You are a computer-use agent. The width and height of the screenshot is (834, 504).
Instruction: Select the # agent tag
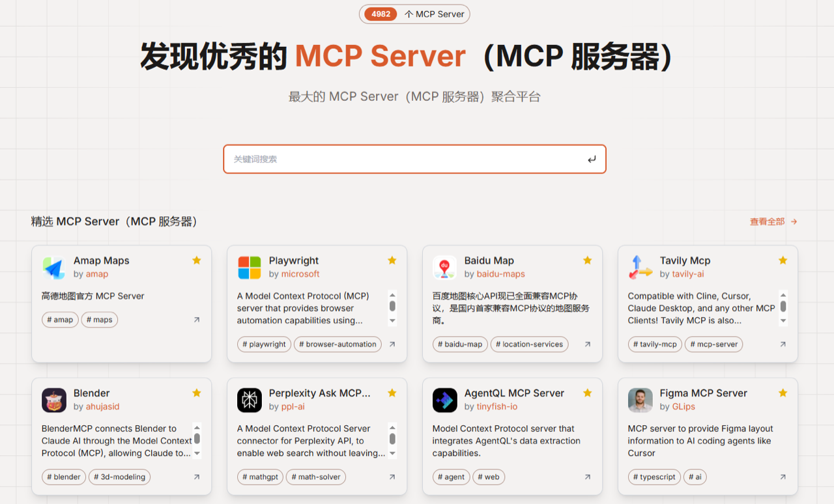tap(451, 477)
